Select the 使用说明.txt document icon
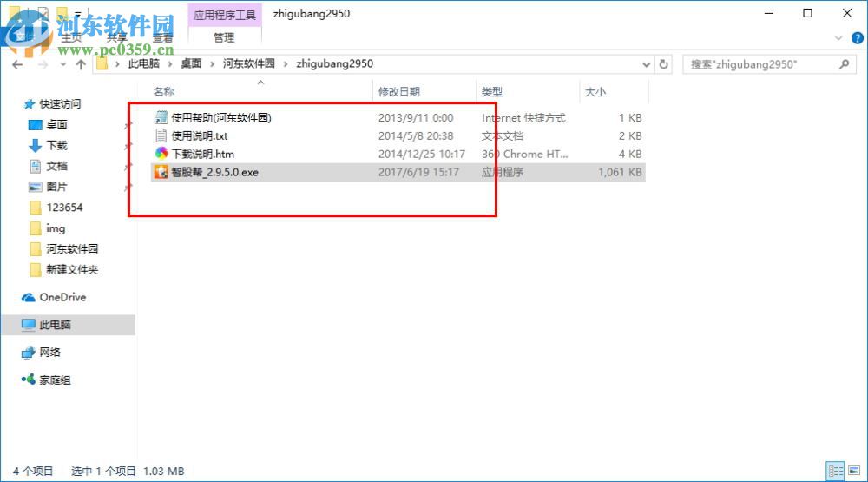The image size is (868, 482). [161, 135]
